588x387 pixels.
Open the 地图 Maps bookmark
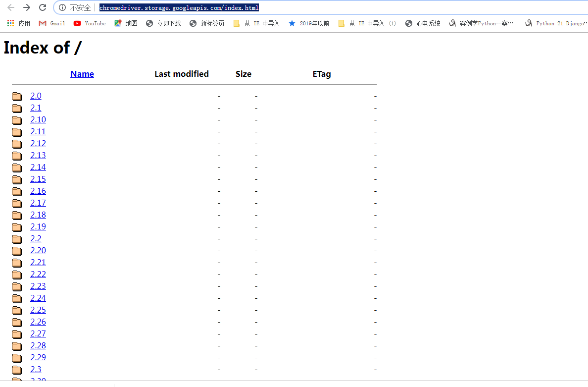pos(126,23)
